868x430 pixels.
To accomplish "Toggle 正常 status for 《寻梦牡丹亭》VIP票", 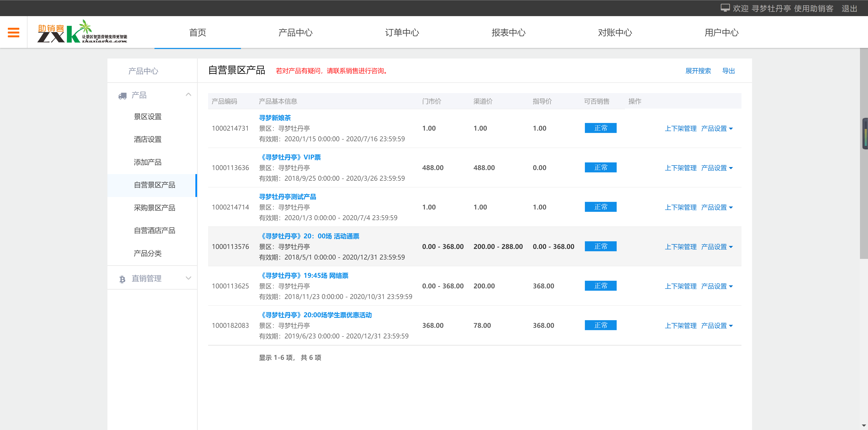I will point(600,167).
